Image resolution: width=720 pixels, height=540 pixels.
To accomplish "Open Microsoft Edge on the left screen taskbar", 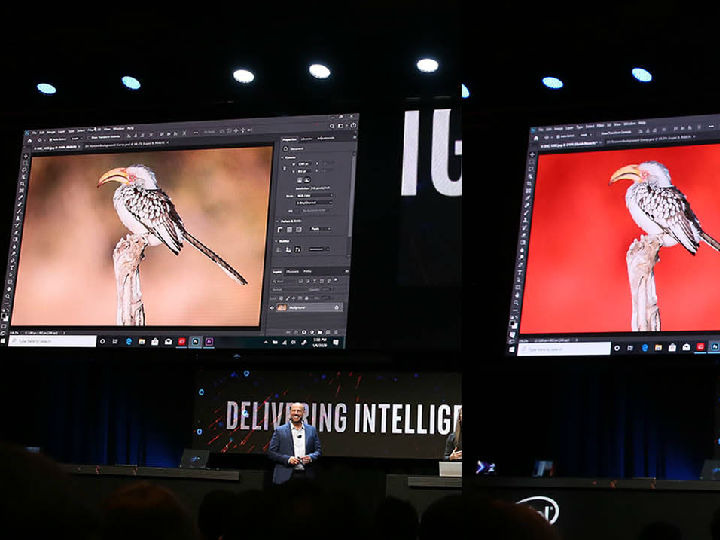I will (129, 341).
